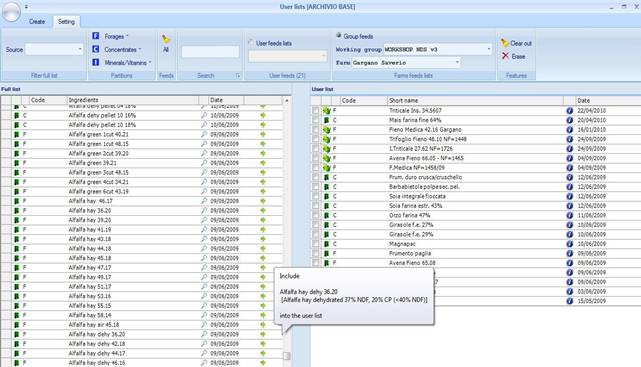Image resolution: width=641 pixels, height=367 pixels.
Task: Click the Forages F icon
Action: tap(96, 36)
